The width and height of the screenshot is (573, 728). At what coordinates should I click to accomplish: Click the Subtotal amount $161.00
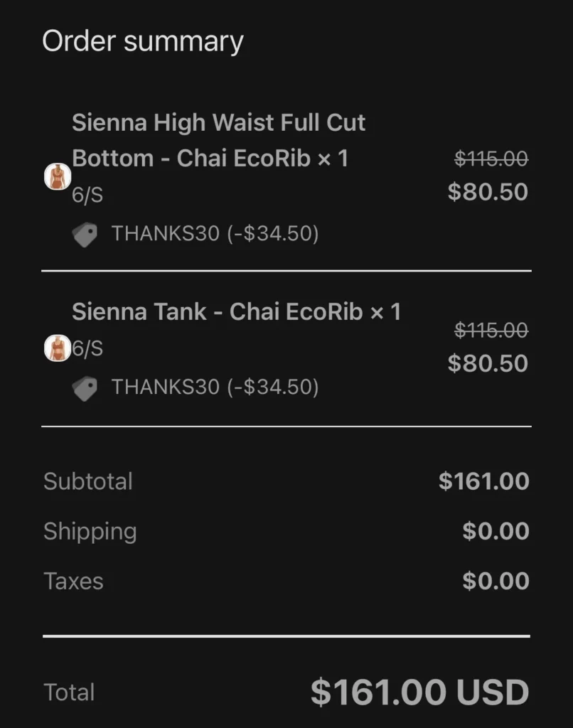pyautogui.click(x=484, y=481)
